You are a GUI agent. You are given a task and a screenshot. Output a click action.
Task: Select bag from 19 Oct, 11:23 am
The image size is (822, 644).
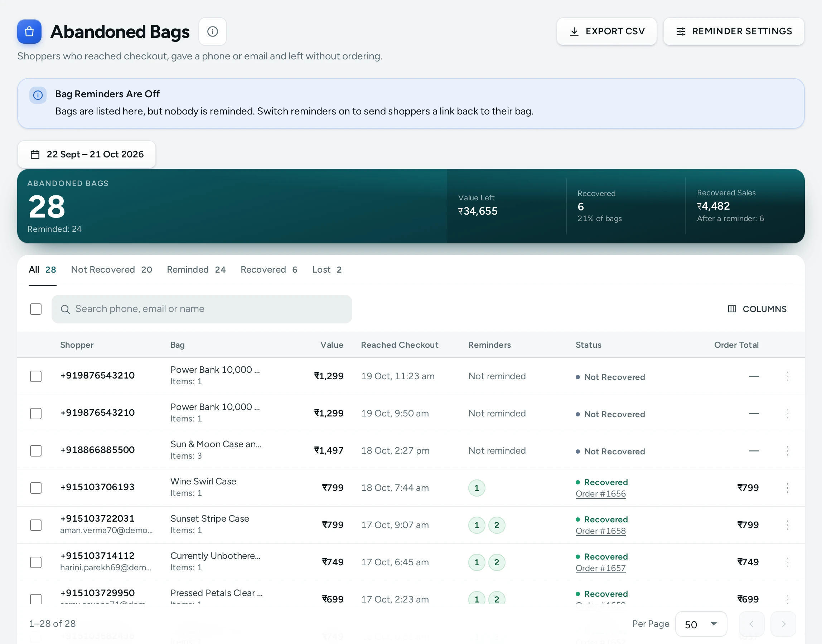(x=36, y=376)
